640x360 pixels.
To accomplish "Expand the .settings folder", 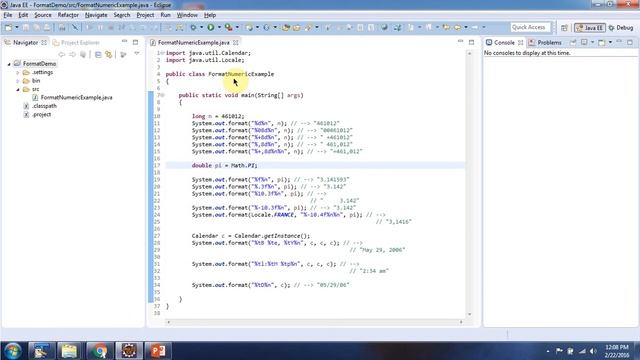I will [18, 73].
